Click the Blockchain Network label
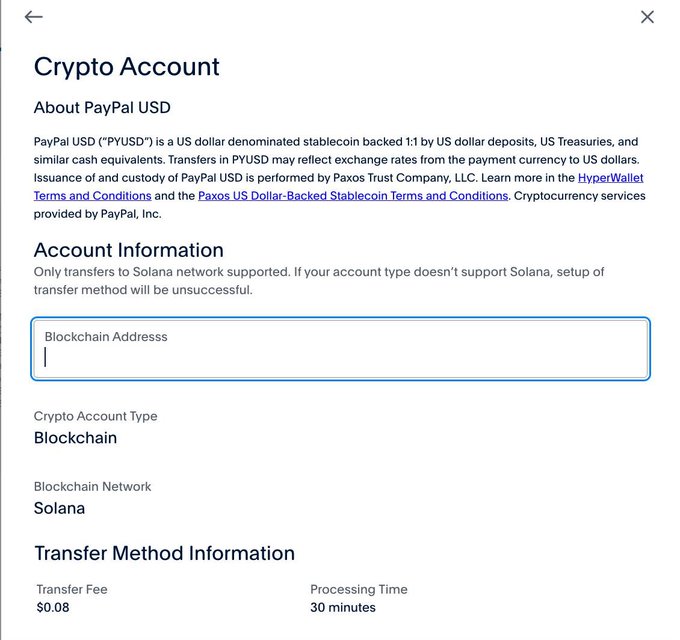Image resolution: width=680 pixels, height=640 pixels. [93, 486]
